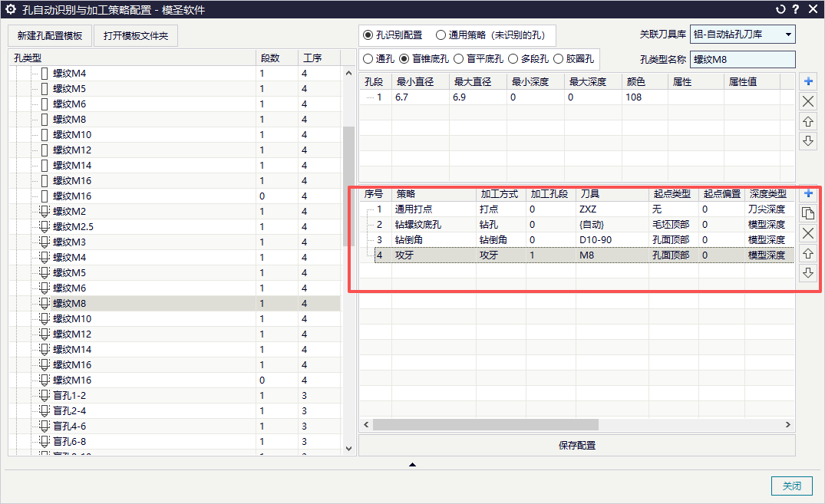Move strategy row down arrow icon
The width and height of the screenshot is (825, 504).
pos(808,272)
